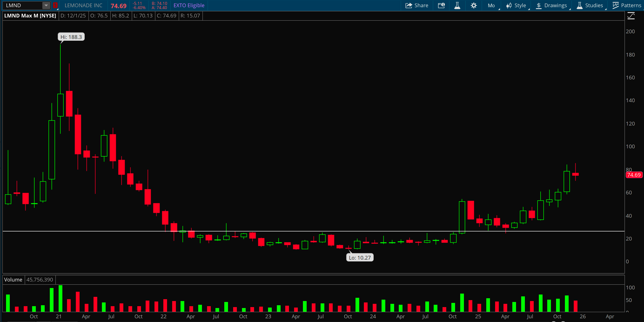Click the EXTO Eligible label
644x322 pixels.
point(189,6)
